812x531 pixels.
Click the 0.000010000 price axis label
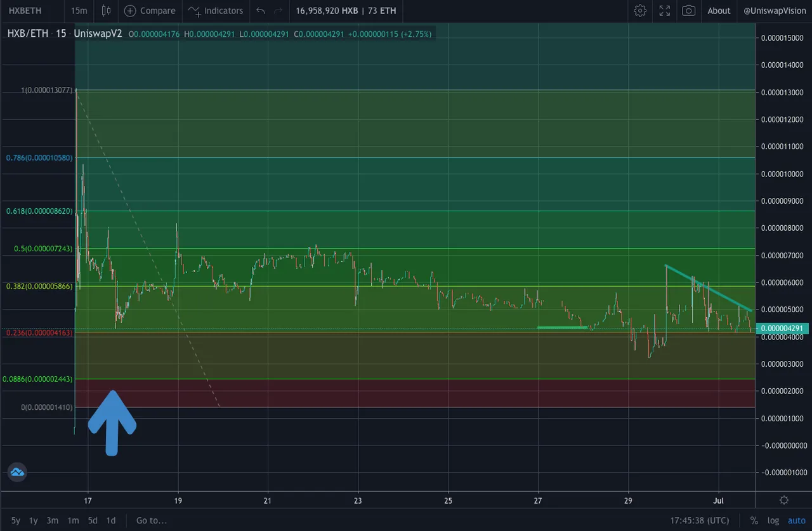783,174
